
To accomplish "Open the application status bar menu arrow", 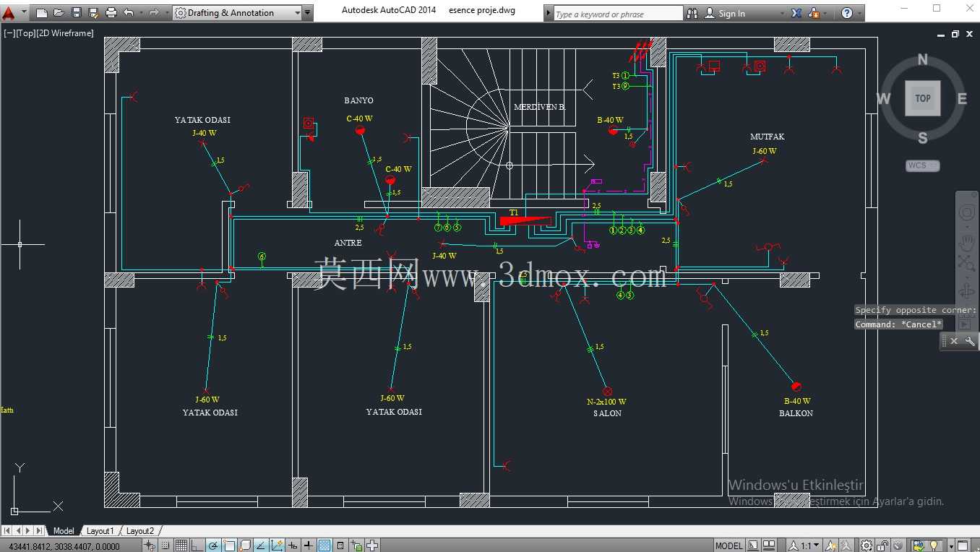I will [x=953, y=545].
